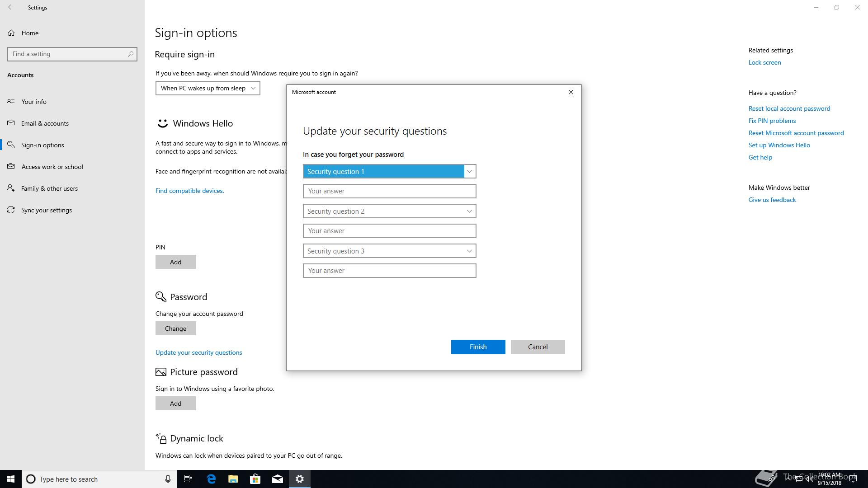Click the Email & accounts envelope icon
The width and height of the screenshot is (868, 488).
11,123
